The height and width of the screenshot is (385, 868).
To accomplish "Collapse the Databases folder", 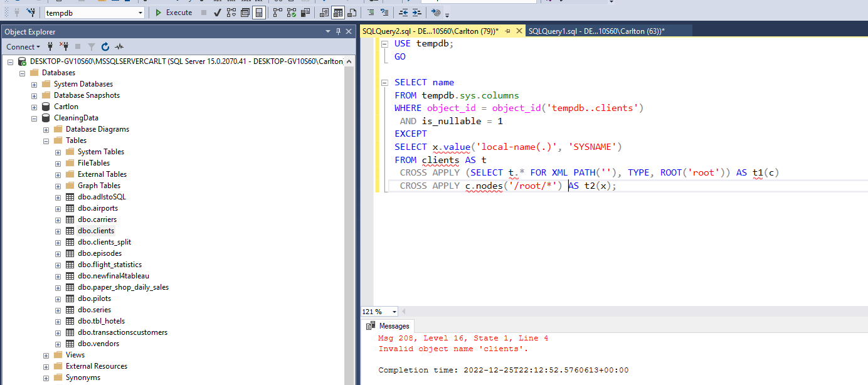I will pos(22,73).
